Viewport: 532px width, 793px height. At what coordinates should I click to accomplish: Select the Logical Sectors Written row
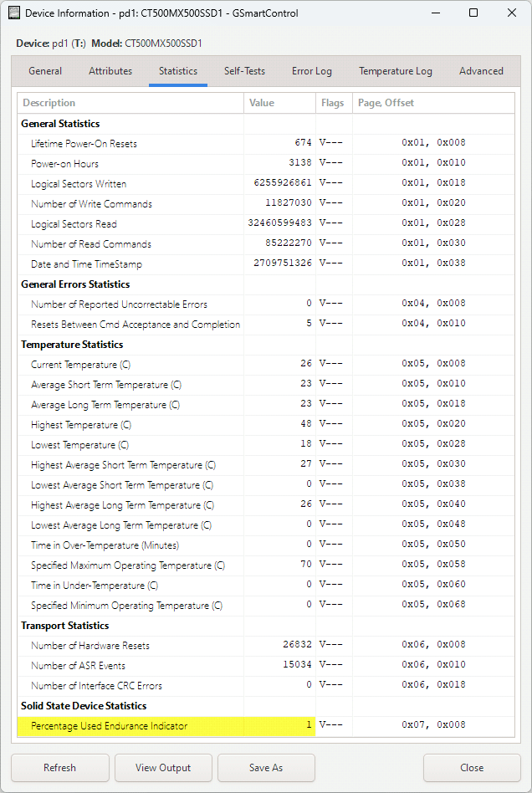pos(266,183)
